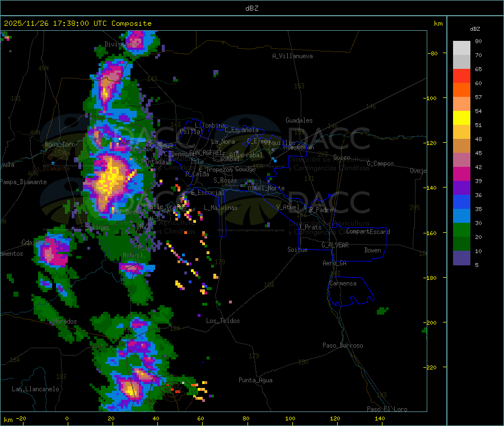Click the 'G_ALVEAR' label
This screenshot has width=504, height=426.
click(335, 245)
